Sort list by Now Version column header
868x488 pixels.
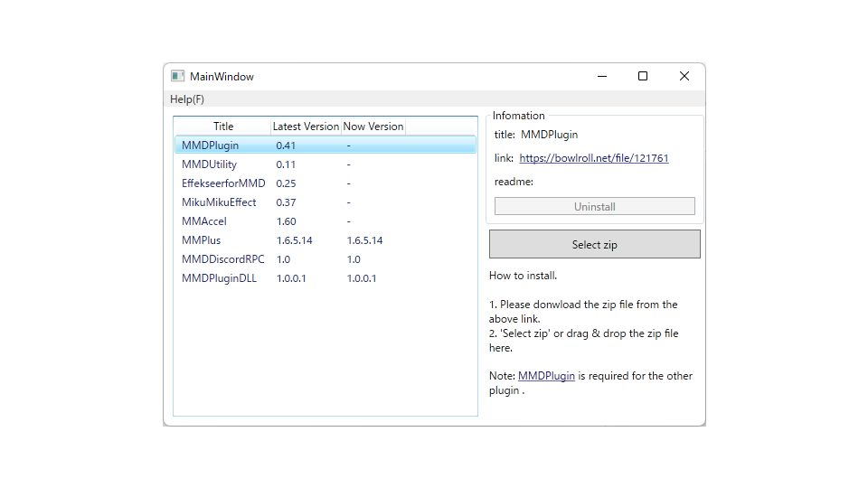pos(373,127)
